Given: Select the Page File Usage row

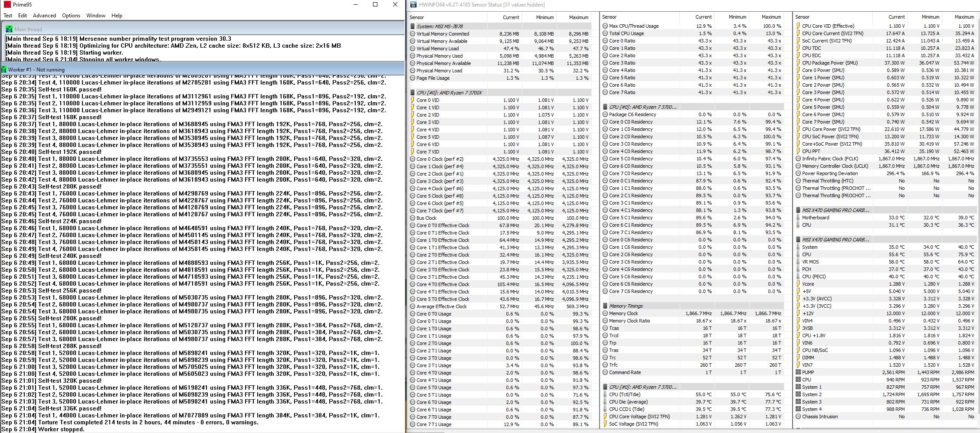Looking at the screenshot, I should tap(500, 78).
